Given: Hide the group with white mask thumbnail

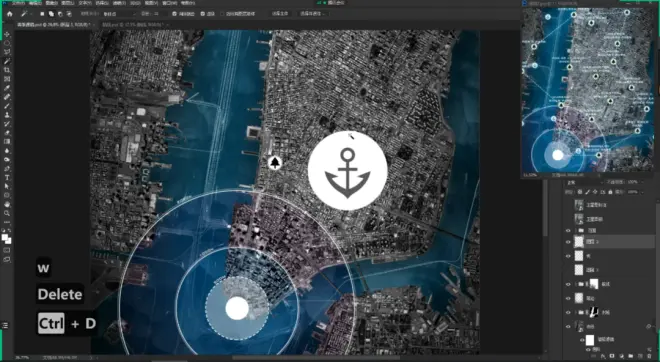Looking at the screenshot, I should [568, 285].
